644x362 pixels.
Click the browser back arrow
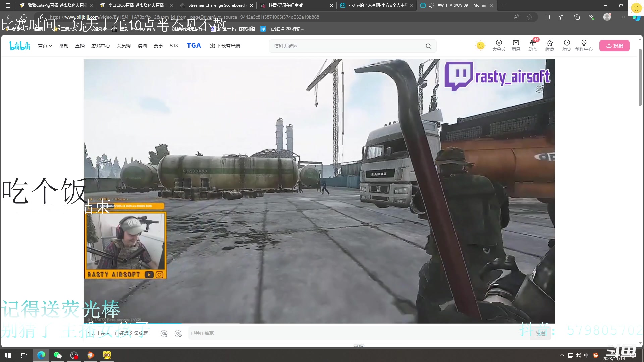tap(9, 17)
